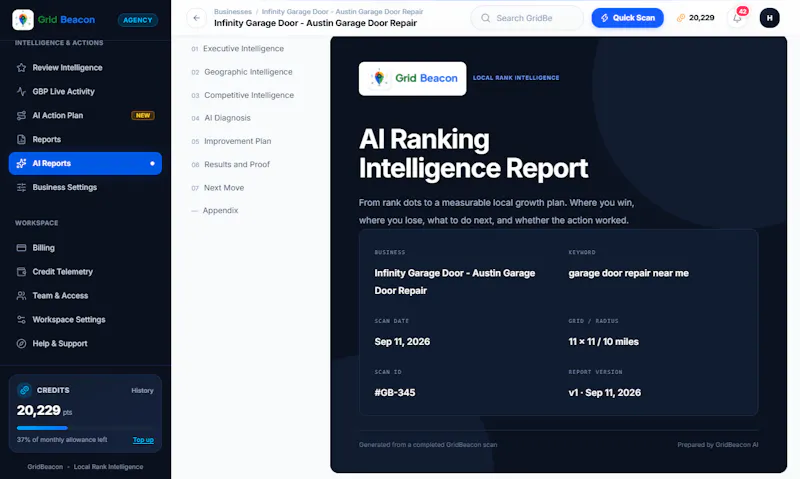
Task: Click the keyword 'garage door repair near me'
Action: tap(629, 273)
